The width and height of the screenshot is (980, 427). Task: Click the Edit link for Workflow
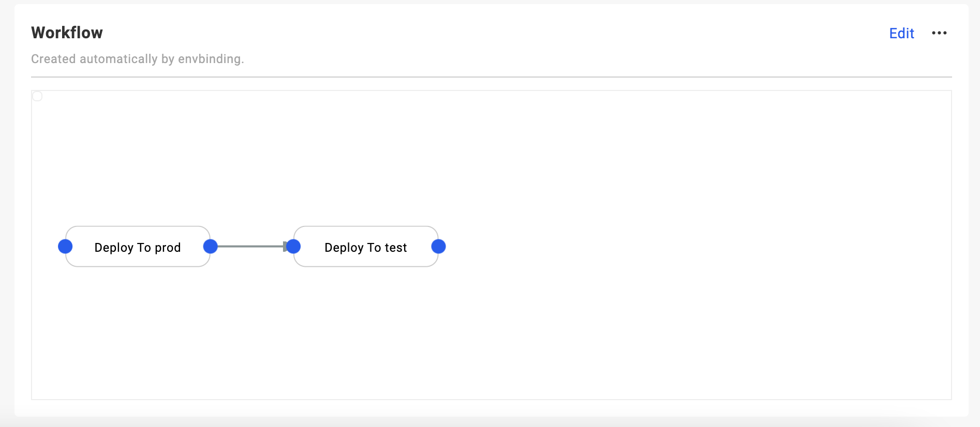901,34
